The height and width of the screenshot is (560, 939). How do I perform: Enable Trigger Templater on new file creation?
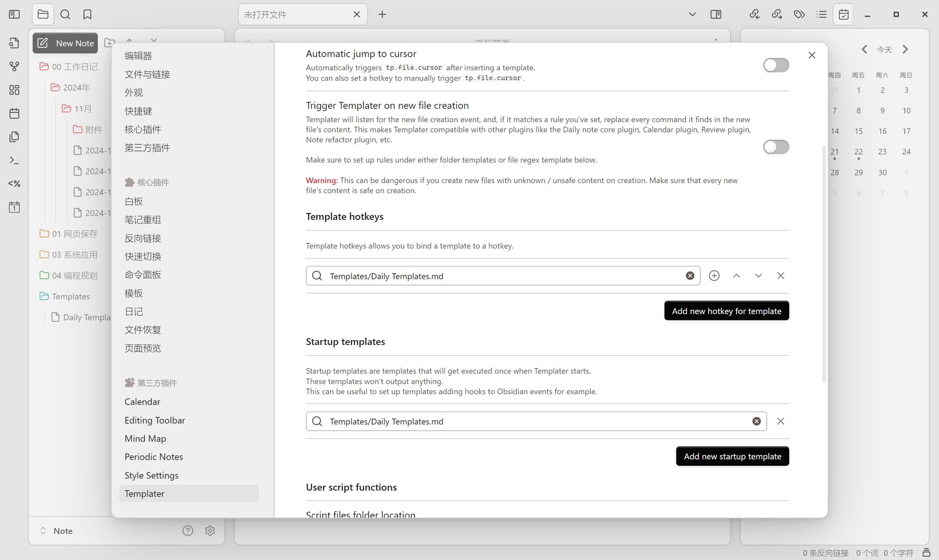click(776, 147)
